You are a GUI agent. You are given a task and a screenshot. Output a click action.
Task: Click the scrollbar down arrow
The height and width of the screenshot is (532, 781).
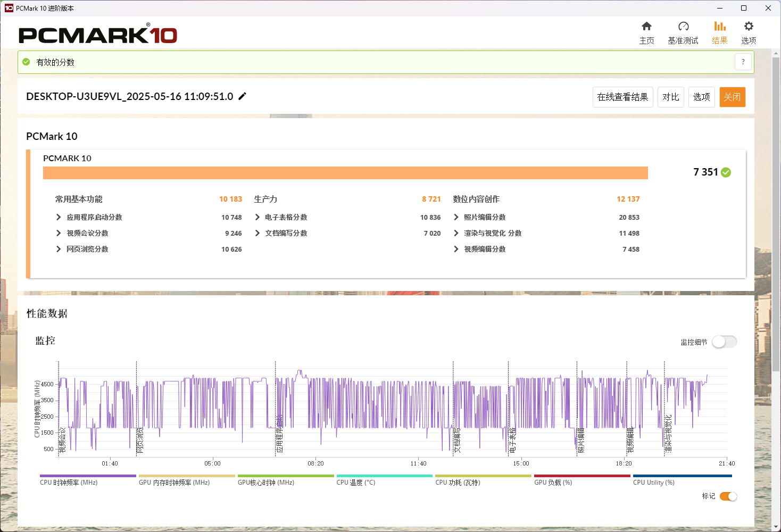click(776, 527)
